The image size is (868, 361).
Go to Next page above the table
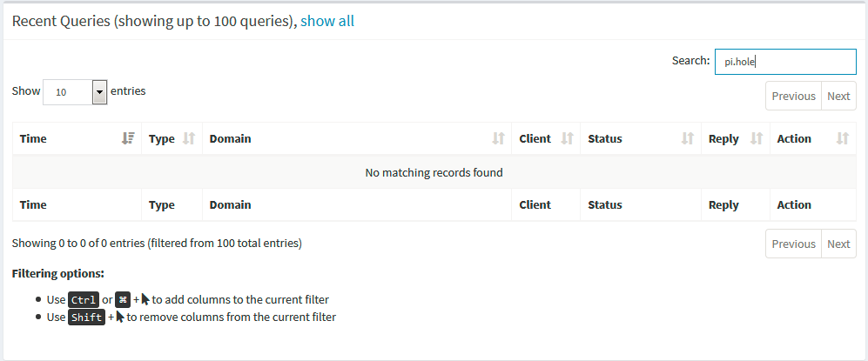click(838, 97)
